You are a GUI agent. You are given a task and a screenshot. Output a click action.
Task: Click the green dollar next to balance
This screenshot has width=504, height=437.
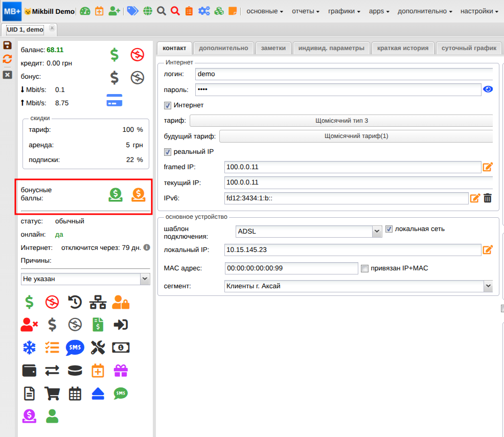(x=114, y=55)
